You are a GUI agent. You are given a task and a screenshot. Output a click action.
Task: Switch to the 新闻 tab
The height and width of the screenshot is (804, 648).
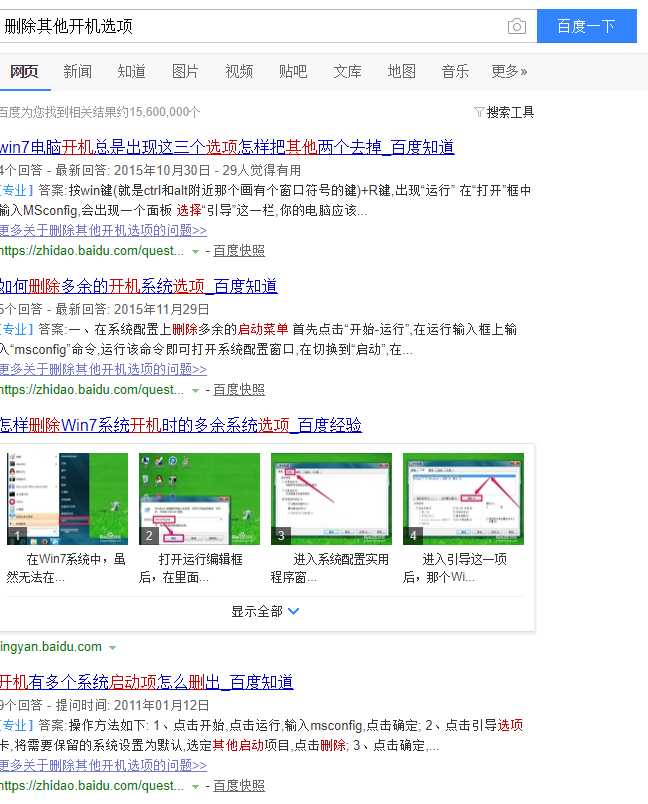[78, 71]
